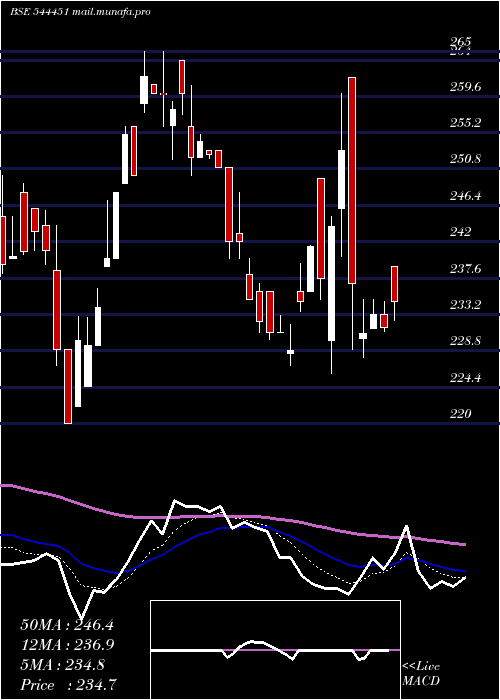This screenshot has height=700, width=500.
Task: Click the 50MA : 246.4 readout
Action: [67, 625]
